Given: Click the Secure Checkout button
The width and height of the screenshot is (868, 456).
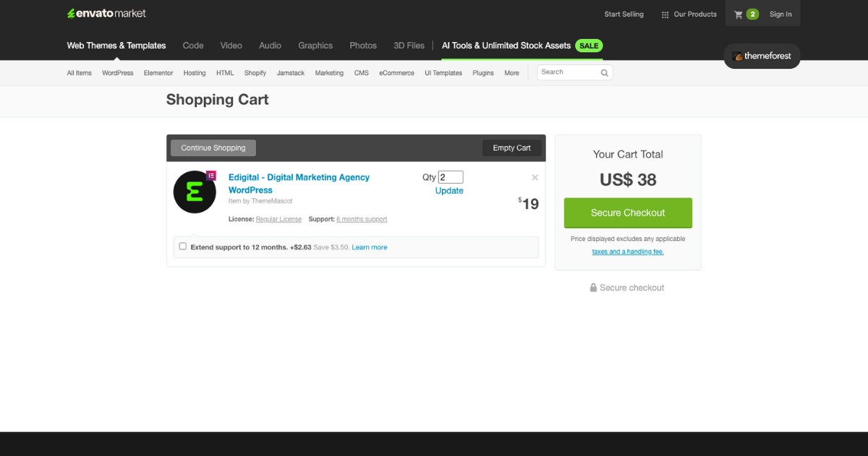Looking at the screenshot, I should [628, 213].
